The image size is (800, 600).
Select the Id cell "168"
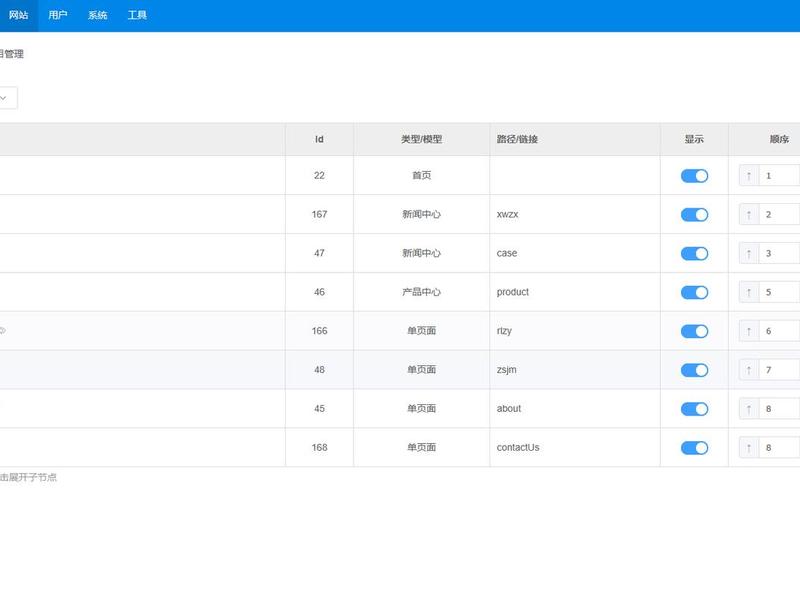(319, 447)
